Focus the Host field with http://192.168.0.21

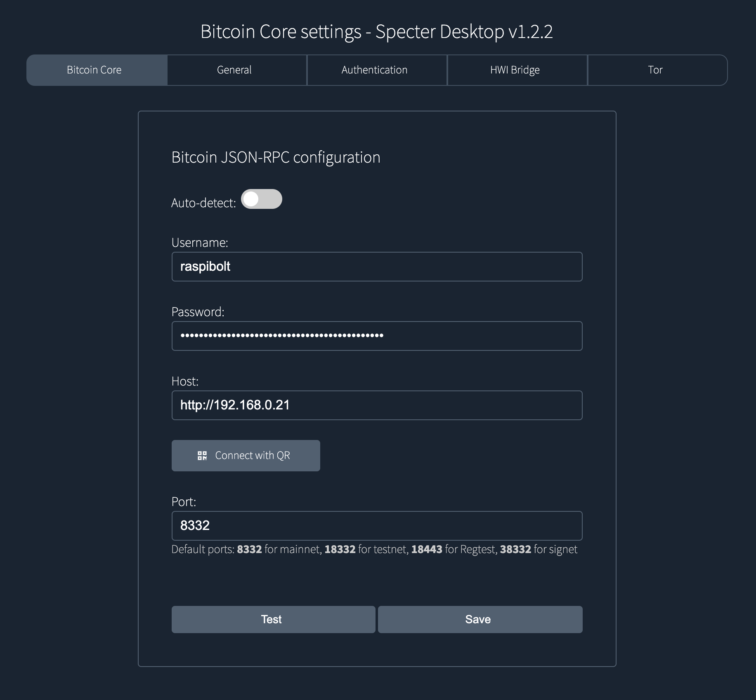pyautogui.click(x=377, y=405)
